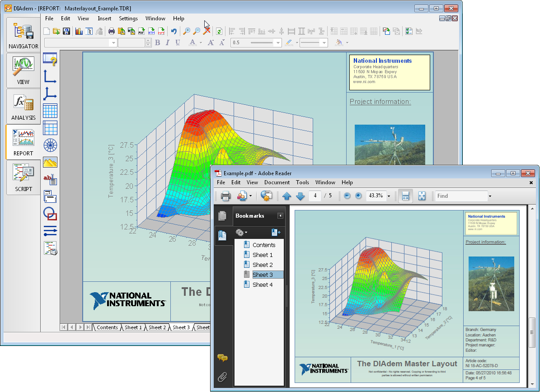Viewport: 540px width, 392px height.
Task: Click the PDF export icon in DIAdem toolbar
Action: point(141,31)
